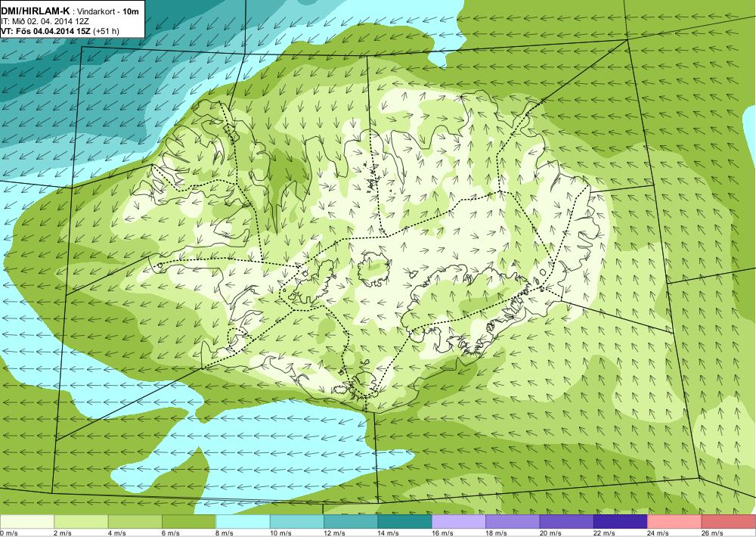Click the '4 m/s' legend label
This screenshot has height=537, width=756.
[x=116, y=533]
